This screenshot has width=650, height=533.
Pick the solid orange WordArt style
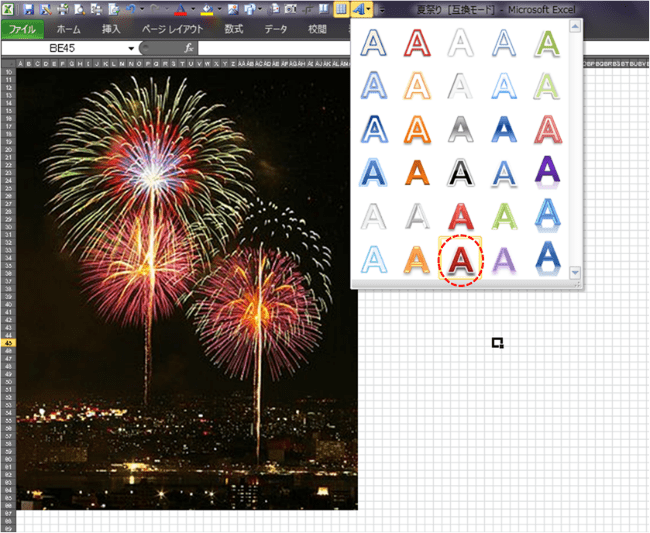pos(417,172)
